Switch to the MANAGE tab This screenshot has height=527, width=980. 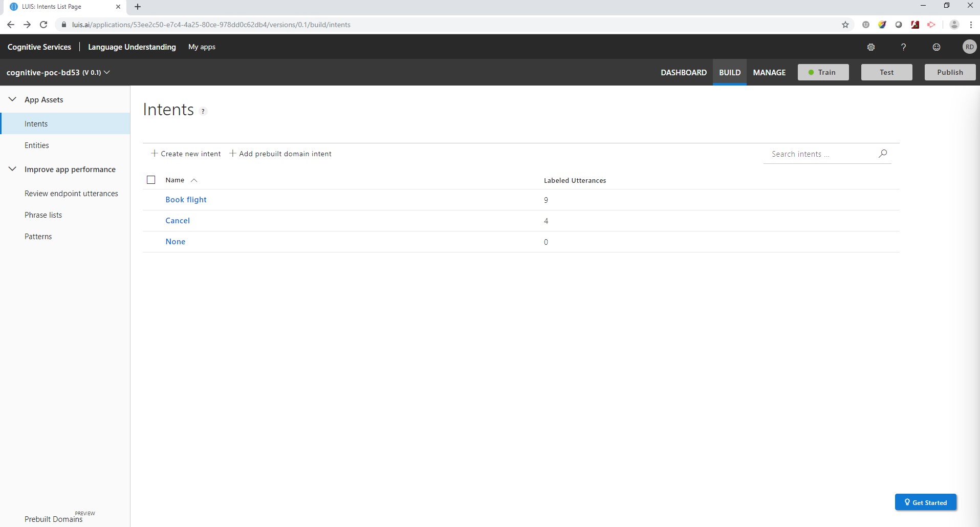tap(769, 72)
